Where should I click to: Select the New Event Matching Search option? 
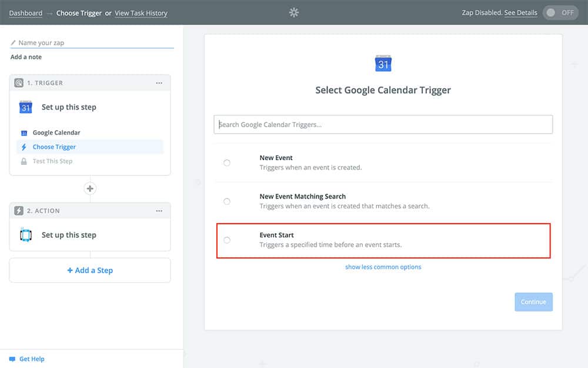coord(227,201)
